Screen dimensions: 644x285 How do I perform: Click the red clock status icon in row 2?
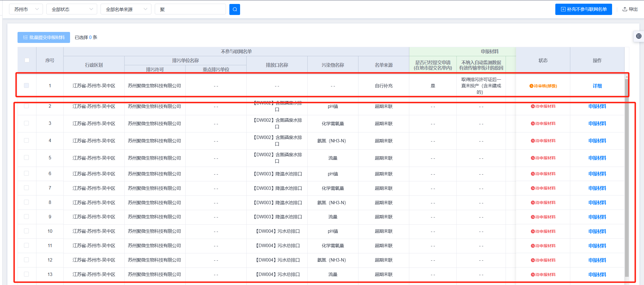pos(533,106)
